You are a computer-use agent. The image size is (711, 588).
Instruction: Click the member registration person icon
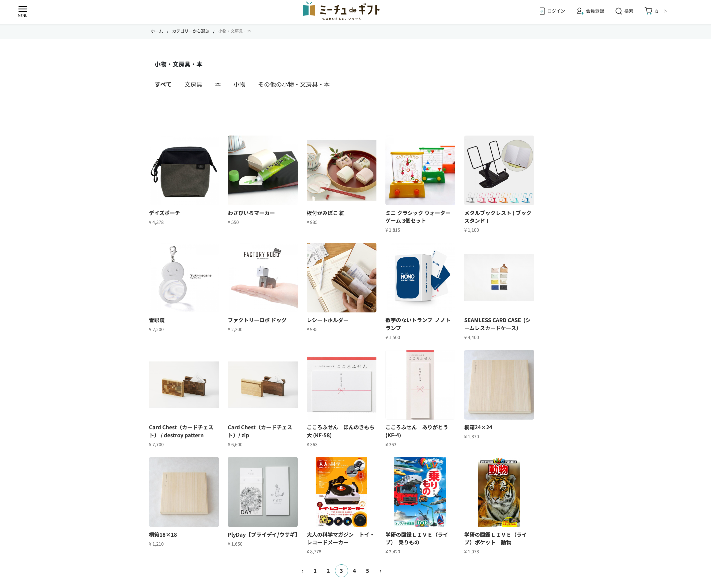click(580, 11)
